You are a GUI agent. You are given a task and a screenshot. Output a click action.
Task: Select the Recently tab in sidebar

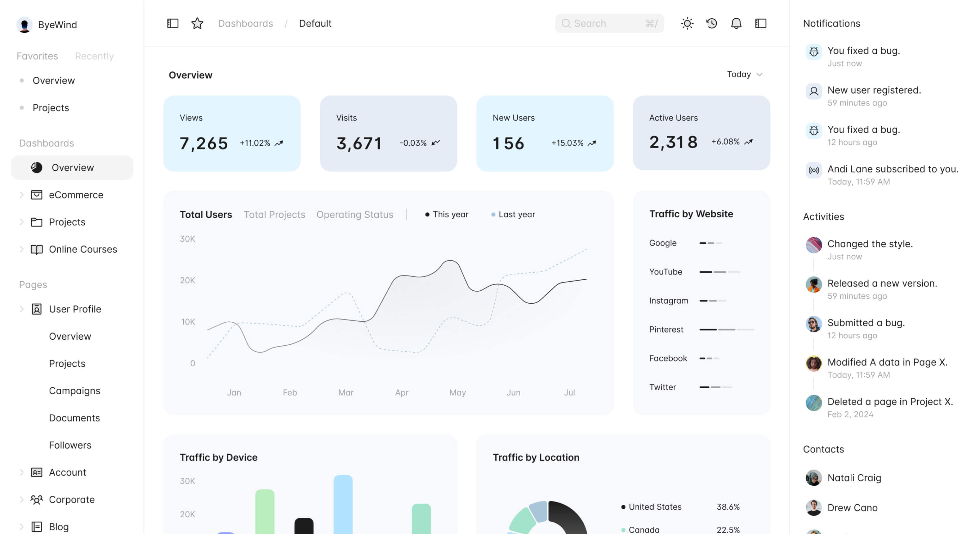94,56
